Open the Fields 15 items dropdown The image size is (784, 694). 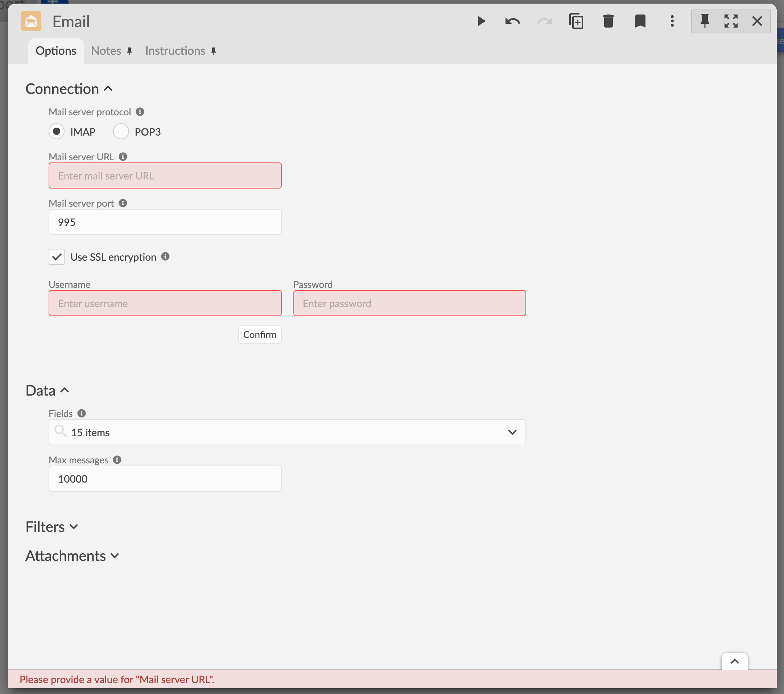point(287,432)
